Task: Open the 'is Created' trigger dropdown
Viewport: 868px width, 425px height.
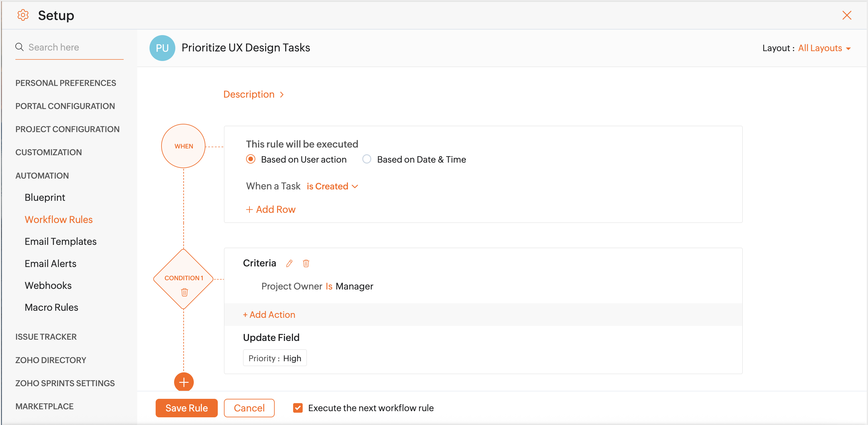Action: pos(332,186)
